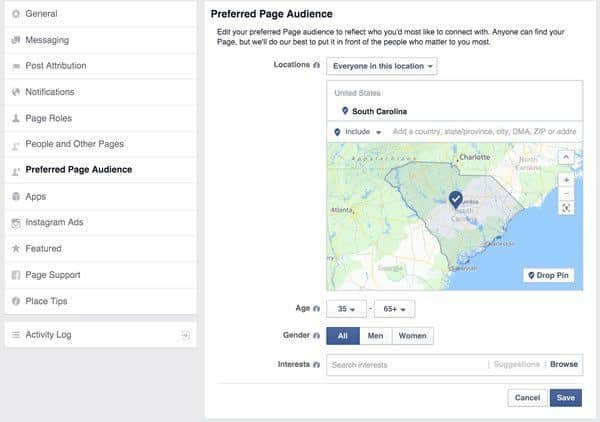The width and height of the screenshot is (600, 422).
Task: Open Instagram Ads section
Action: point(101,222)
